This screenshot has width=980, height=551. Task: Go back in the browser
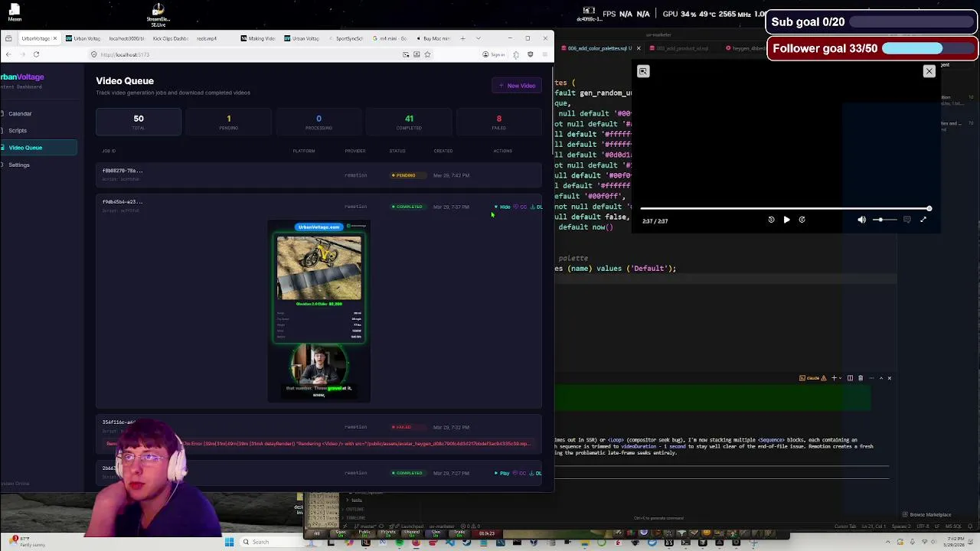8,54
